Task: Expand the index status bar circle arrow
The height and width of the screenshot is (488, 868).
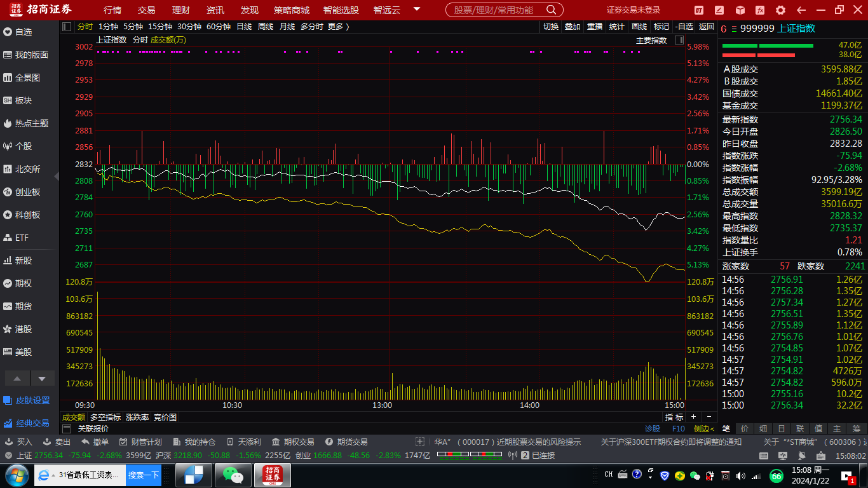Action: [x=8, y=456]
